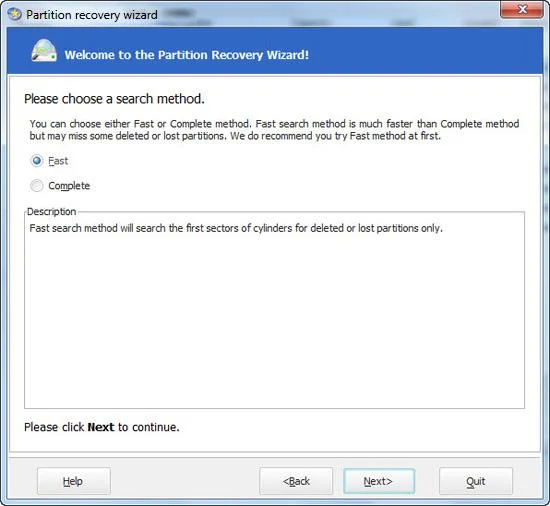Select the Complete search method radio button
Screen dimensions: 550x506
pyautogui.click(x=37, y=185)
